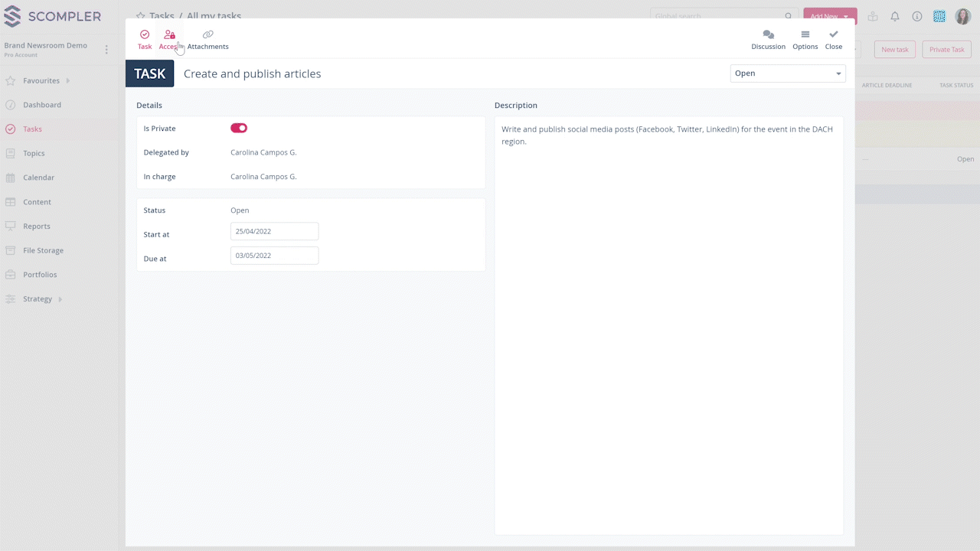Open the task status Open dropdown
This screenshot has height=551, width=980.
(x=787, y=73)
